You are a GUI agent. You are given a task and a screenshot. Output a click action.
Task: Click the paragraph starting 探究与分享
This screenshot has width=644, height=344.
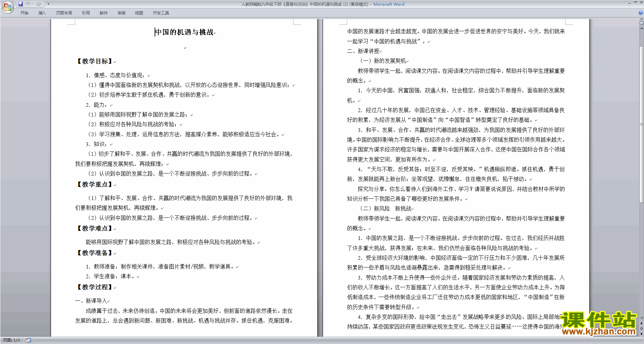[456, 194]
